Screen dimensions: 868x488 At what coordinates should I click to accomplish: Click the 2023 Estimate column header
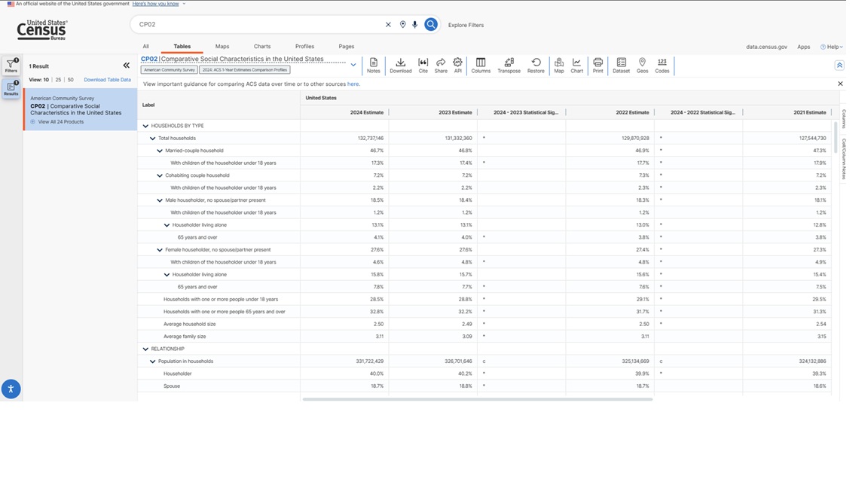pos(433,112)
